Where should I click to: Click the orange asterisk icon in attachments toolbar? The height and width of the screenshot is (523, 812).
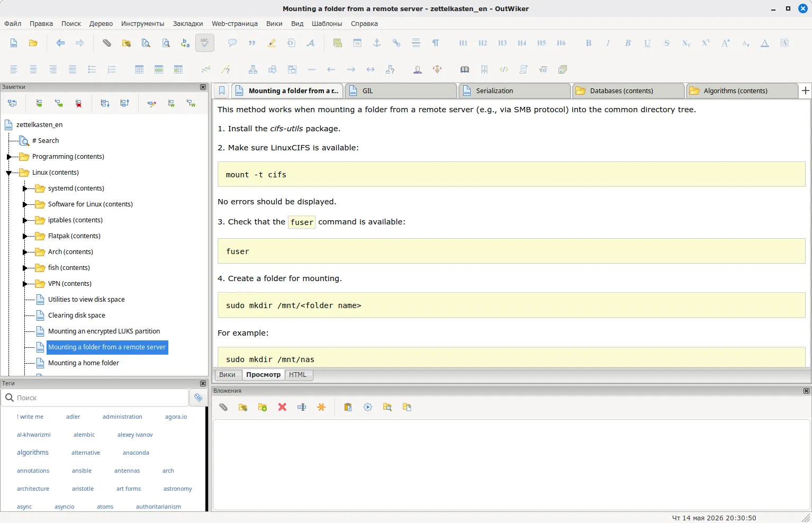point(321,407)
